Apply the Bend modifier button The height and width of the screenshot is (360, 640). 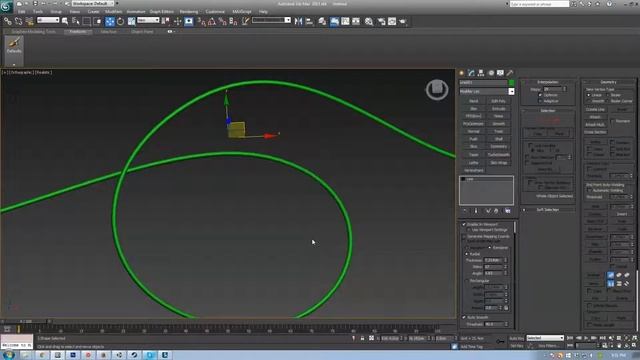coord(473,101)
